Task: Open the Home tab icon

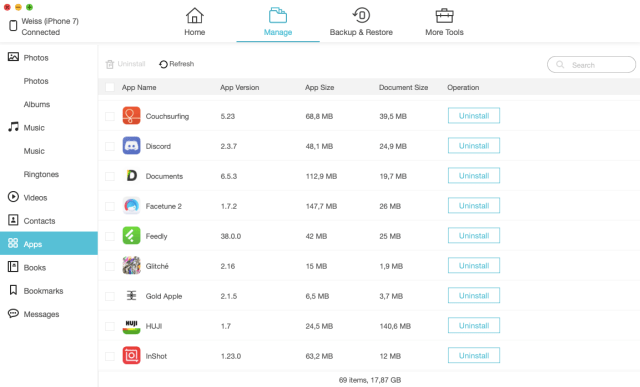Action: click(194, 16)
